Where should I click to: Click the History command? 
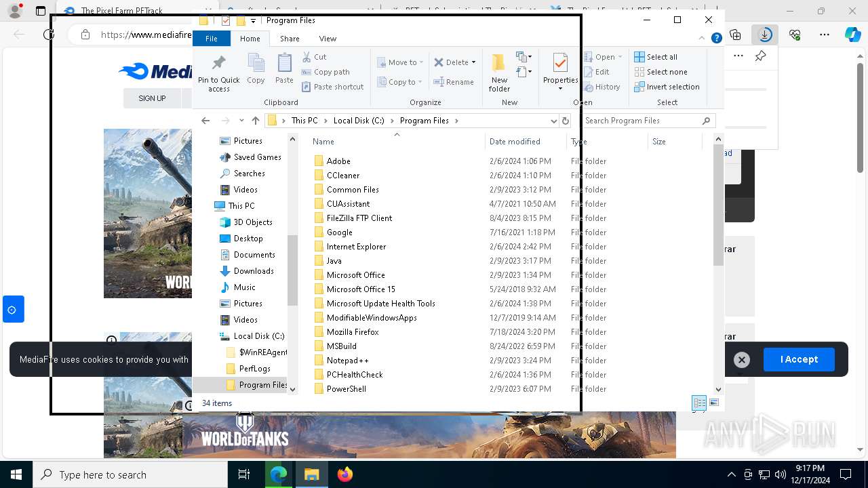(x=601, y=87)
